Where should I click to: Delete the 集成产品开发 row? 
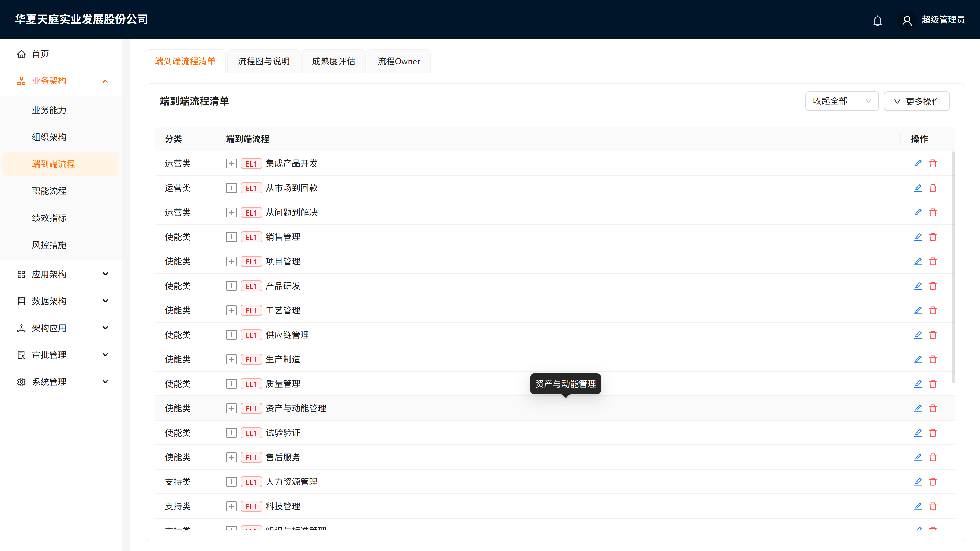pyautogui.click(x=933, y=163)
